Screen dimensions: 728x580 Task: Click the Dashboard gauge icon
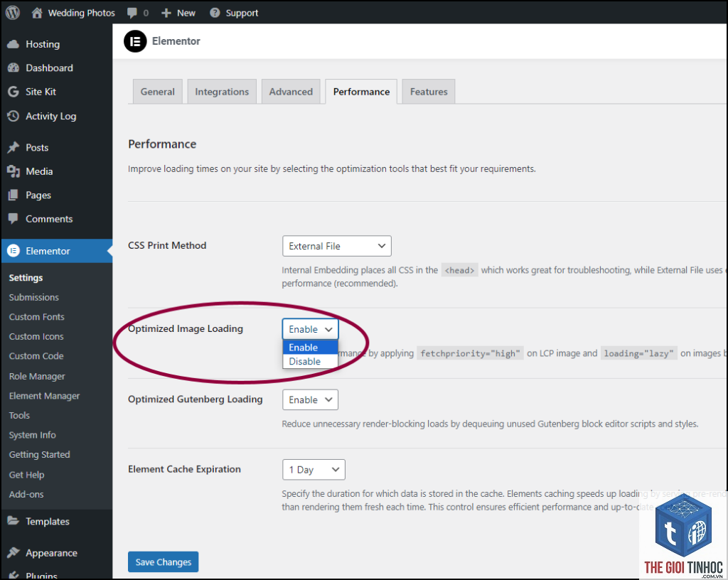(x=14, y=68)
